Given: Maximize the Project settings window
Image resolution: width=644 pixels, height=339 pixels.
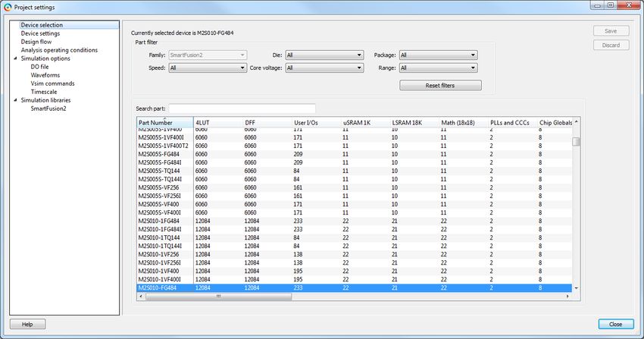Looking at the screenshot, I should coord(610,5).
